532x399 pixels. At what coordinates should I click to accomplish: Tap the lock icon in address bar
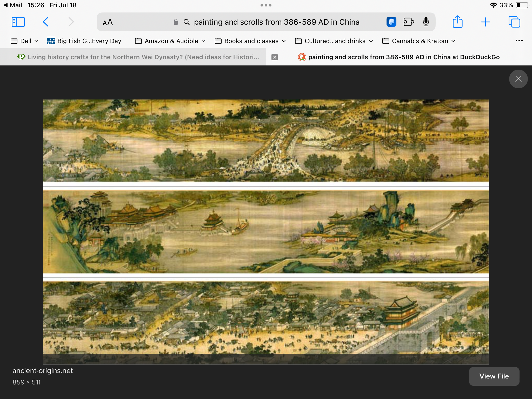click(x=176, y=22)
